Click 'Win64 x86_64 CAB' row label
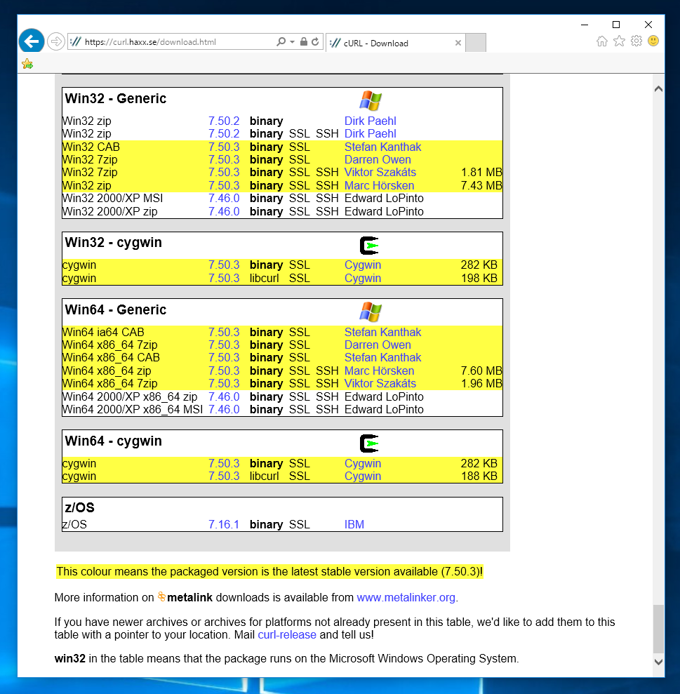 point(111,357)
